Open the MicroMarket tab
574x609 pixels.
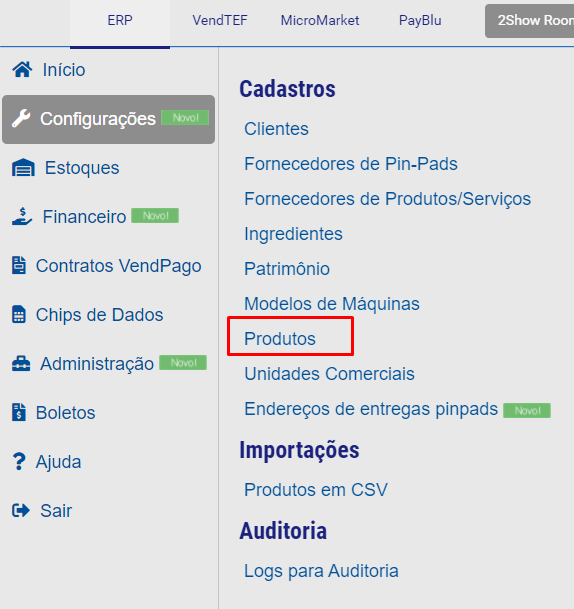tap(320, 20)
